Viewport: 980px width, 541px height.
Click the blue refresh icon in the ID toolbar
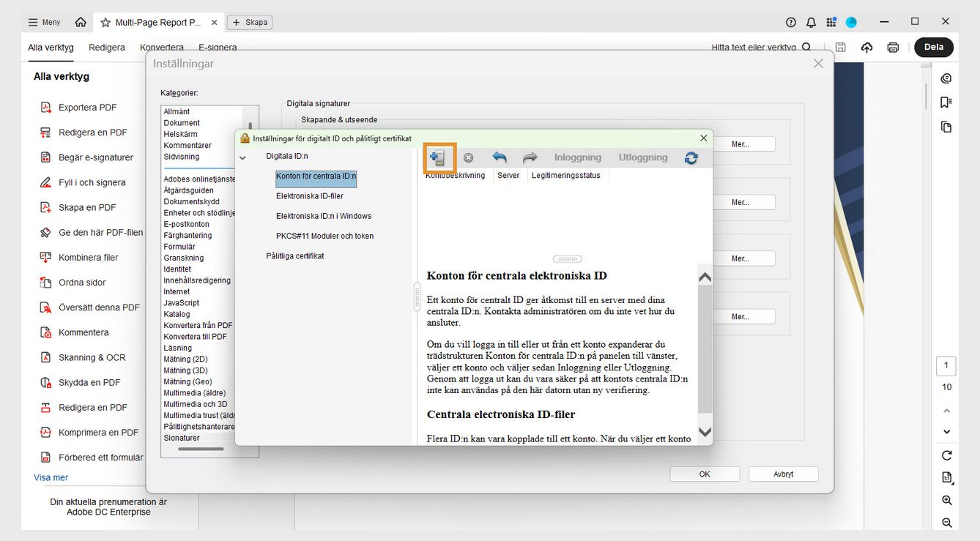pyautogui.click(x=691, y=157)
